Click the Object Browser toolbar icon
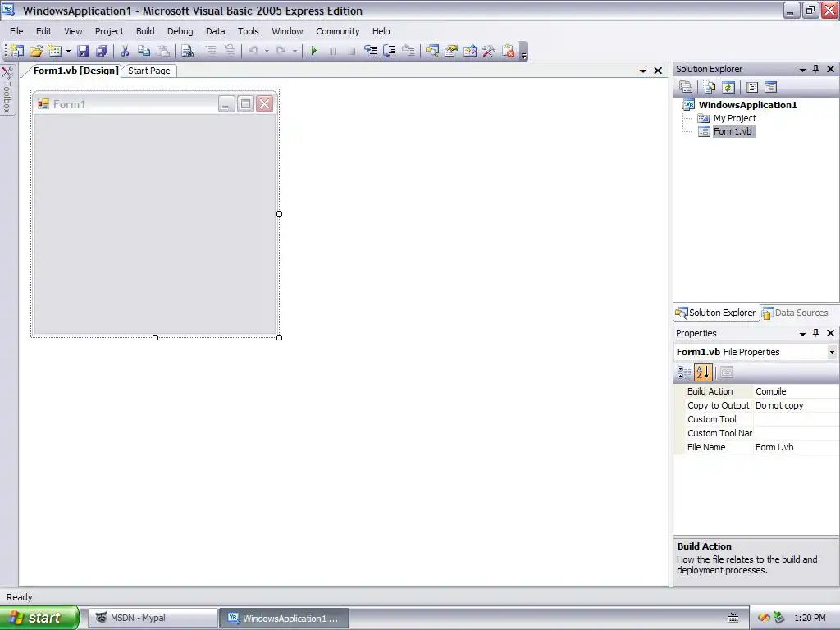The width and height of the screenshot is (840, 630). 470,51
